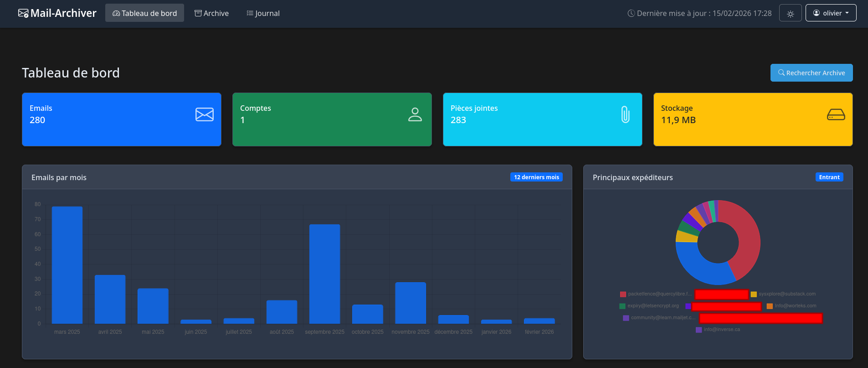Screen dimensions: 868x368
Task: Click the mai 2025 bar
Action: (x=153, y=306)
